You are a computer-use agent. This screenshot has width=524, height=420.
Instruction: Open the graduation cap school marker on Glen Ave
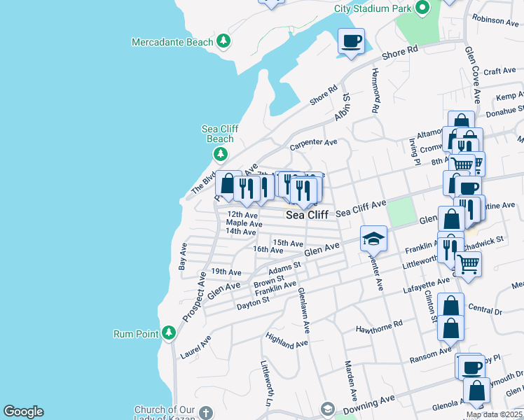[373, 239]
